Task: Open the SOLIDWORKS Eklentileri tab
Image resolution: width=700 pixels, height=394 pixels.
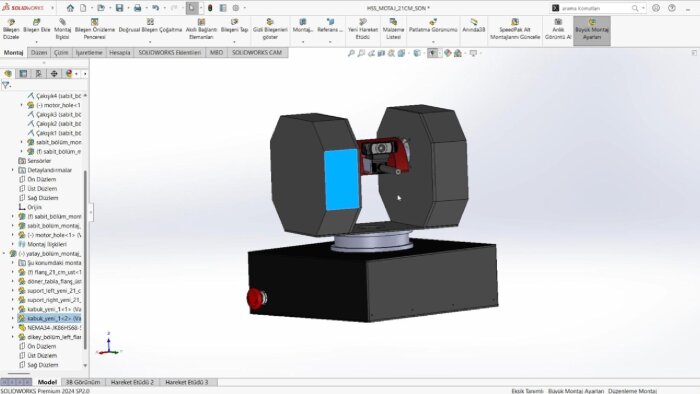Action: coord(170,53)
